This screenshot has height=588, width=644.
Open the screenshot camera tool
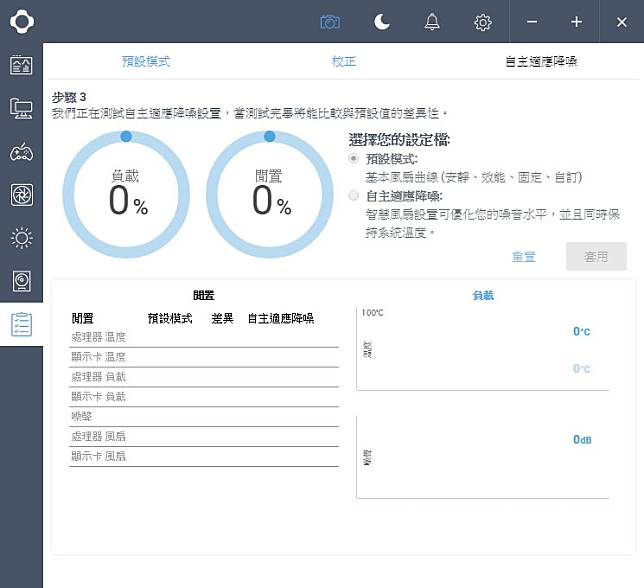point(330,21)
